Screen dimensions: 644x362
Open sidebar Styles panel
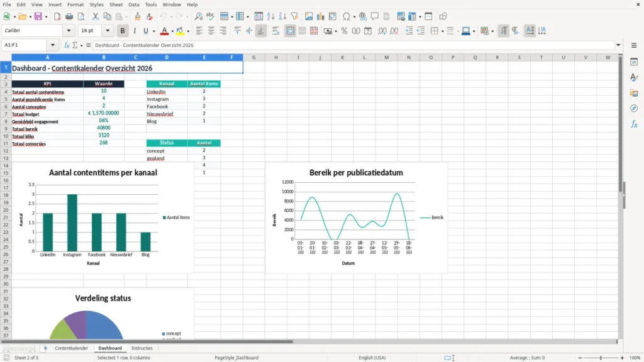pos(634,77)
